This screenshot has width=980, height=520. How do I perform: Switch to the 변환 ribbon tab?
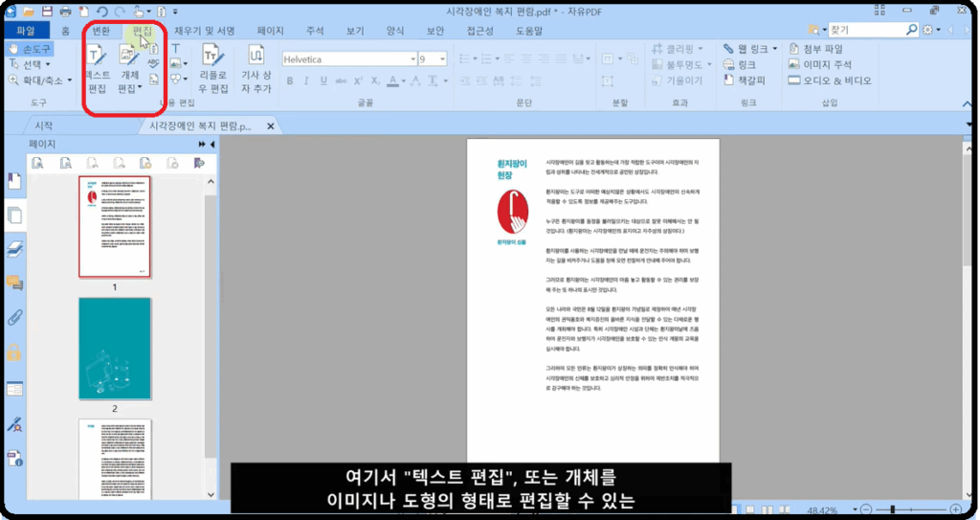(100, 31)
